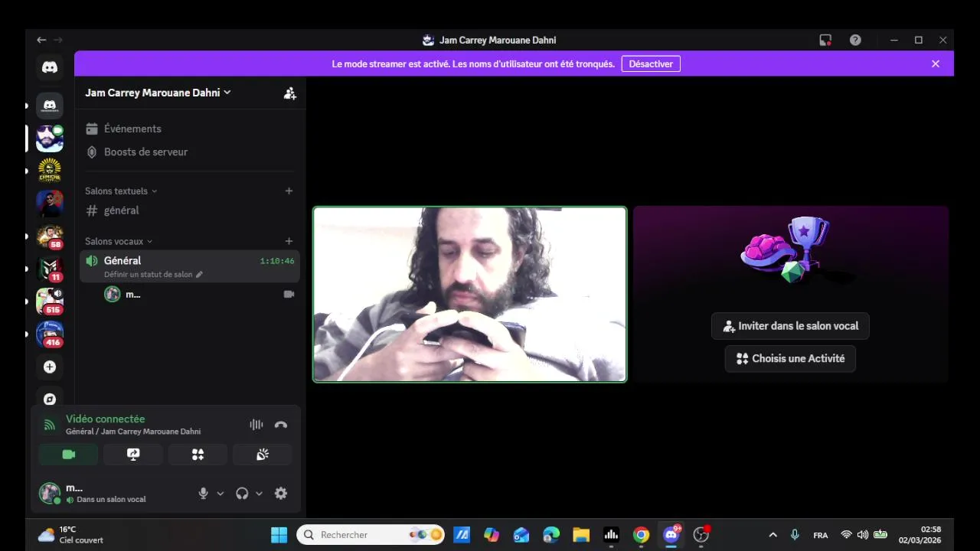Image resolution: width=980 pixels, height=551 pixels.
Task: Click the 1:10:46 call timer
Action: [x=277, y=261]
